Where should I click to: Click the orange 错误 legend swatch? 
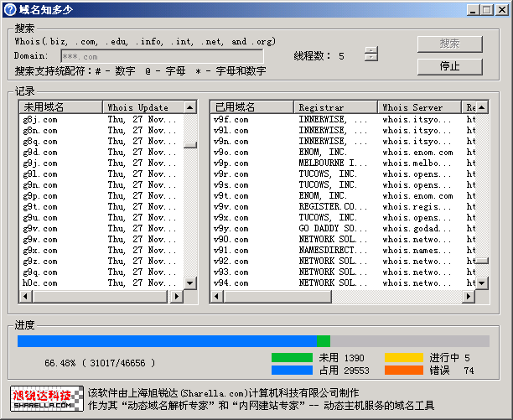click(x=404, y=371)
